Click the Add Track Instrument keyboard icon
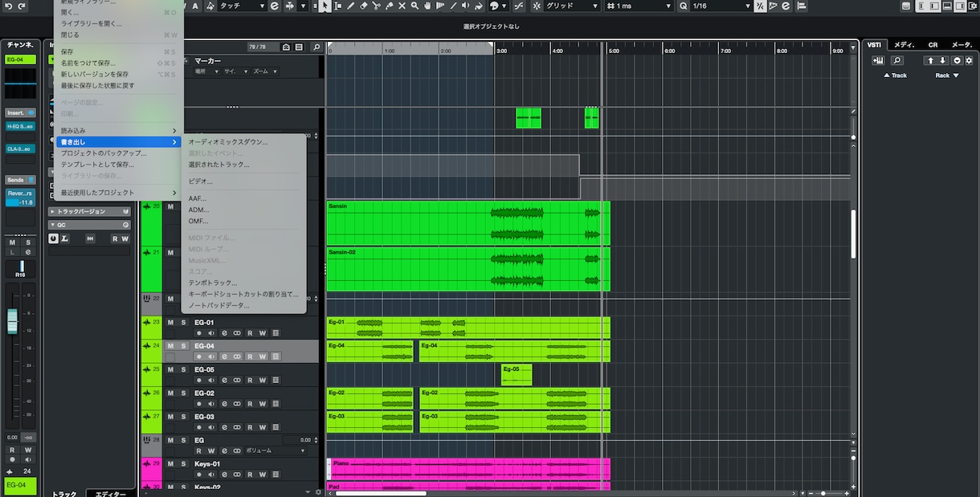The height and width of the screenshot is (497, 980). (x=878, y=60)
